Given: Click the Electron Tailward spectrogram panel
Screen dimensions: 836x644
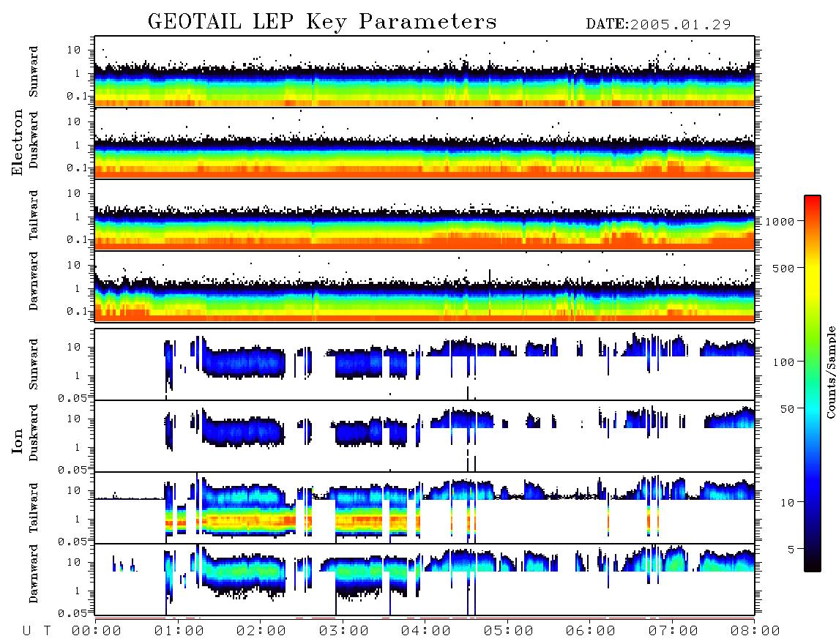Looking at the screenshot, I should (425, 215).
